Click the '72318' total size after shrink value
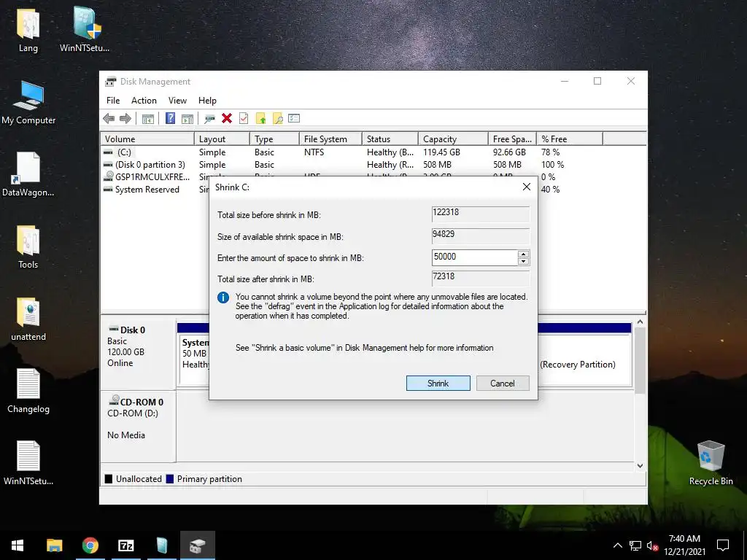 coord(444,276)
